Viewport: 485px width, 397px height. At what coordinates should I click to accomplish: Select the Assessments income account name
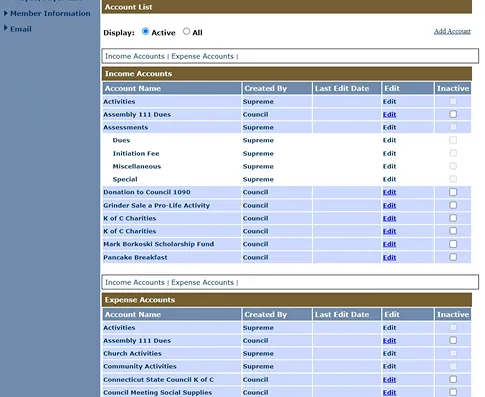(x=126, y=127)
